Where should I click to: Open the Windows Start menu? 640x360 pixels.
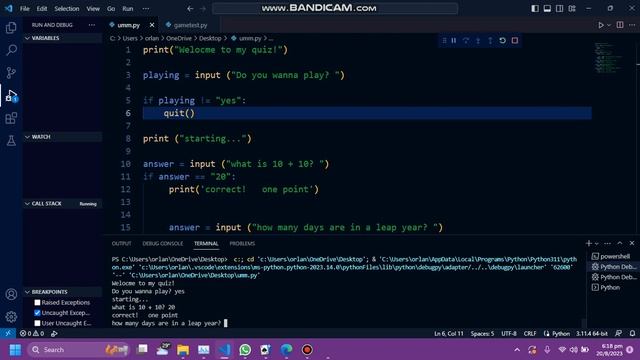(x=15, y=350)
